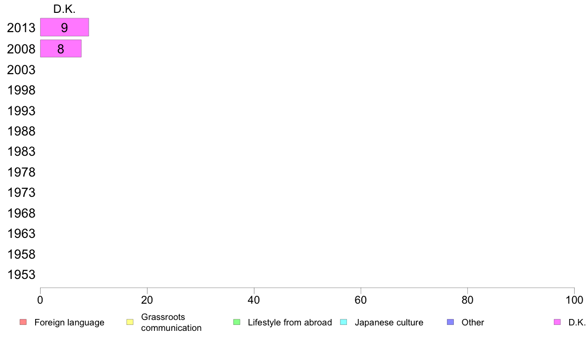The height and width of the screenshot is (364, 588).
Task: Click the Lifestyle from abroad legend label
Action: pos(290,322)
